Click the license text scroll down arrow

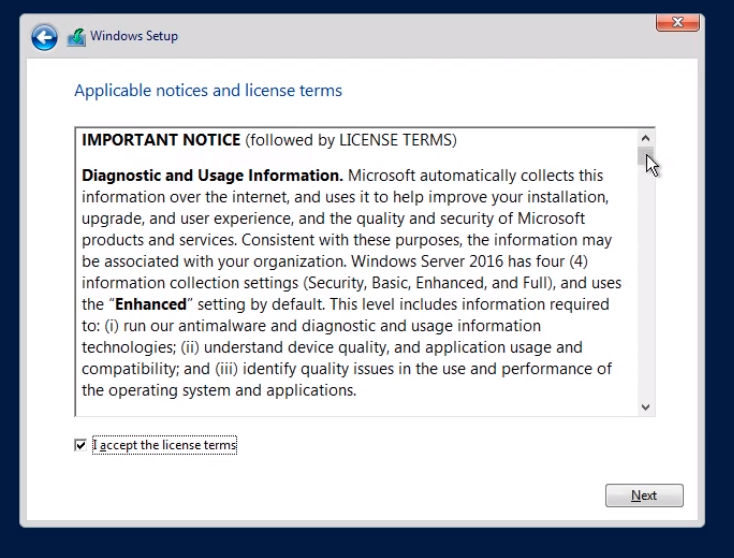646,407
